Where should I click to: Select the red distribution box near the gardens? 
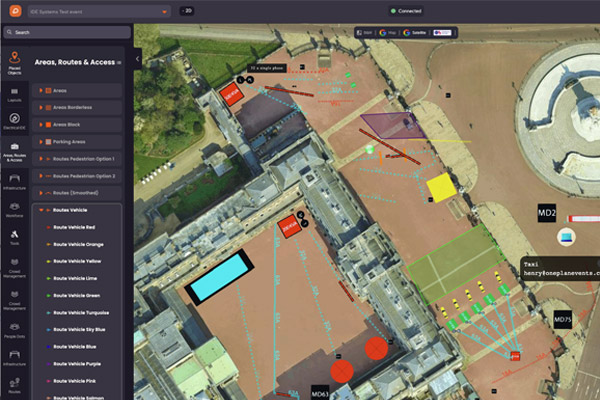[232, 94]
